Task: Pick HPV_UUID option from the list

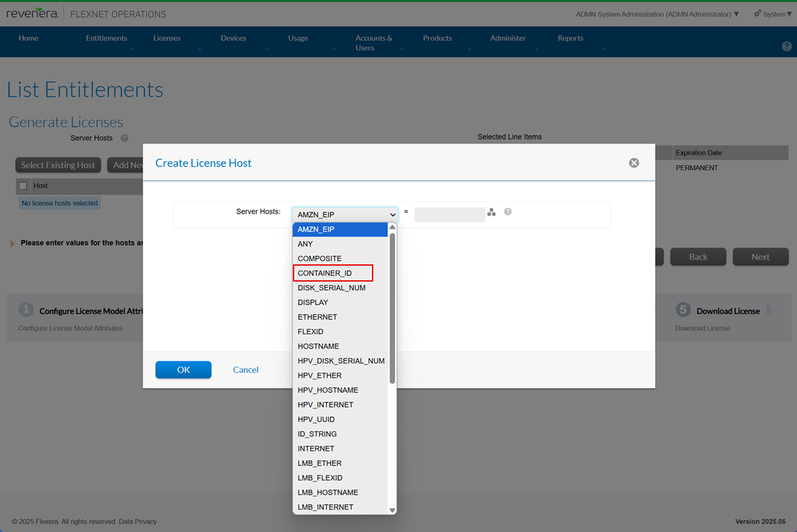Action: 316,419
